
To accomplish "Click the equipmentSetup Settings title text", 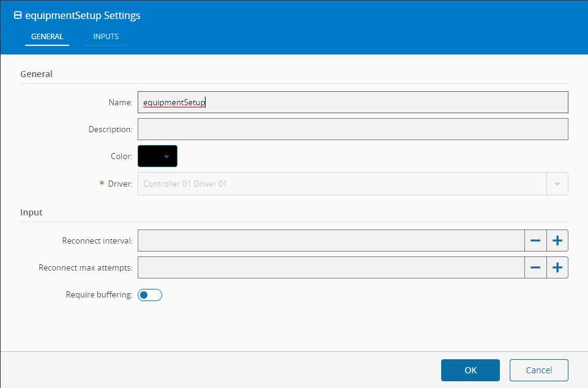I will 83,16.
